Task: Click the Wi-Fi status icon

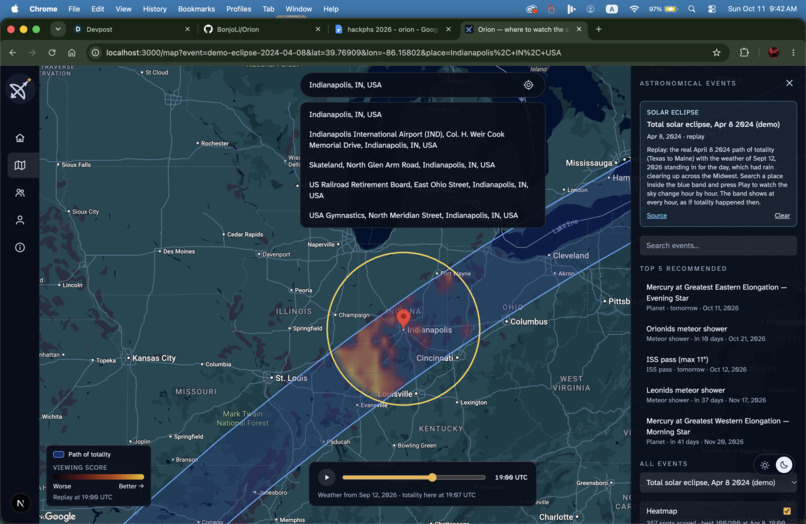Action: 634,9
